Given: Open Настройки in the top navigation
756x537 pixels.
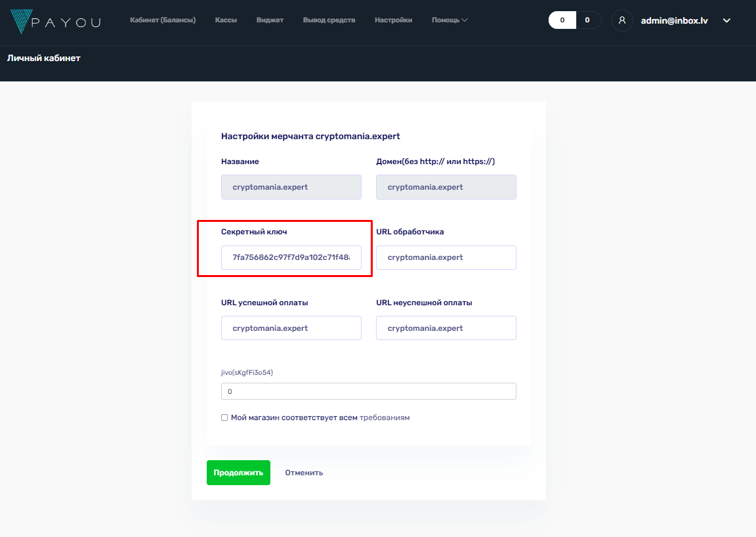Looking at the screenshot, I should [x=393, y=20].
